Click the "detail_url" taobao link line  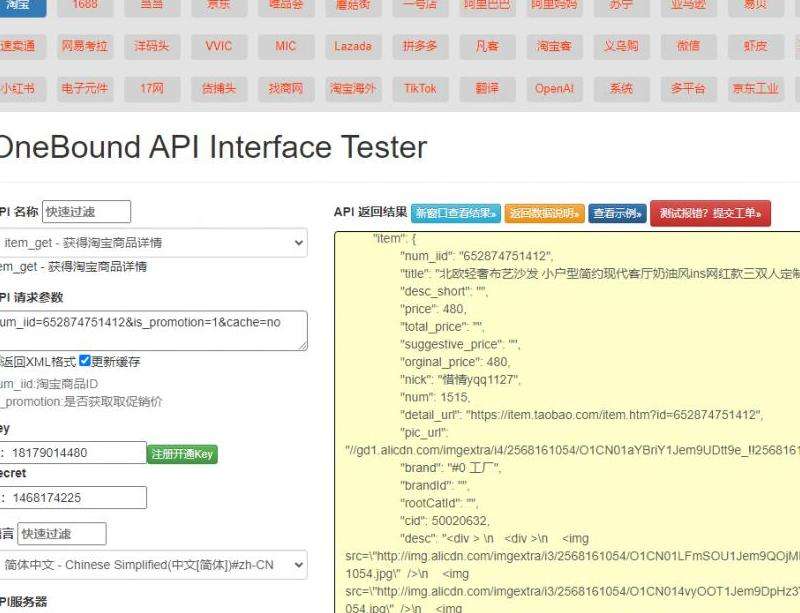pyautogui.click(x=582, y=415)
